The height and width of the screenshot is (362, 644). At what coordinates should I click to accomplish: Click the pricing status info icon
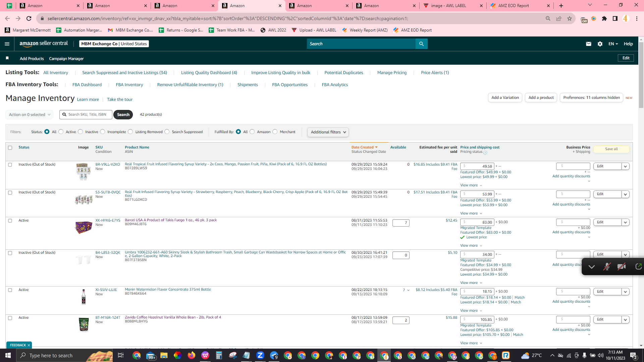click(x=485, y=153)
